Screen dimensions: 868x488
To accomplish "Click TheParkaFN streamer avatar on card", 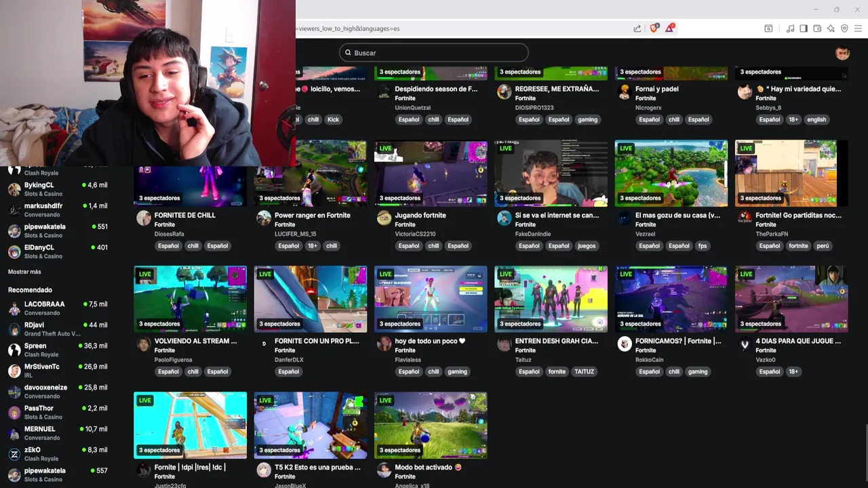I will [745, 218].
